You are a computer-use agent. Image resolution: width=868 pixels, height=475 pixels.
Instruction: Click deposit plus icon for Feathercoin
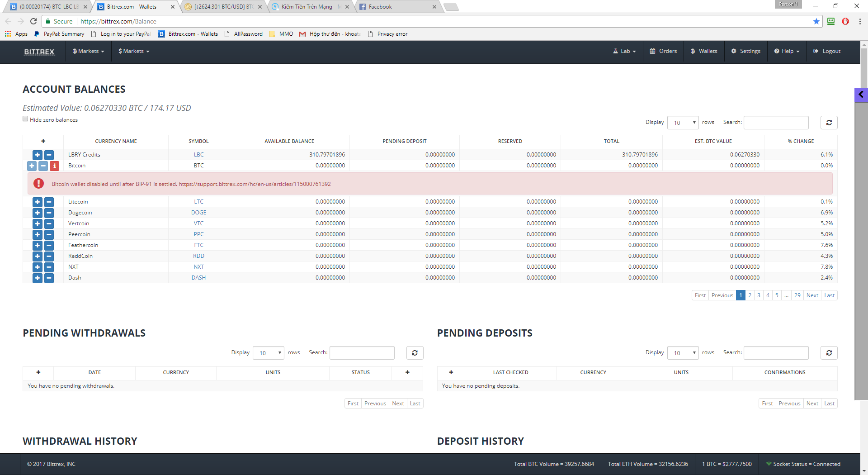[x=38, y=245]
